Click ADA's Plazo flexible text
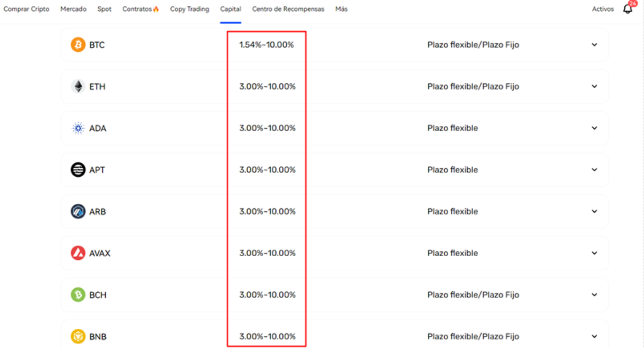 coord(452,128)
